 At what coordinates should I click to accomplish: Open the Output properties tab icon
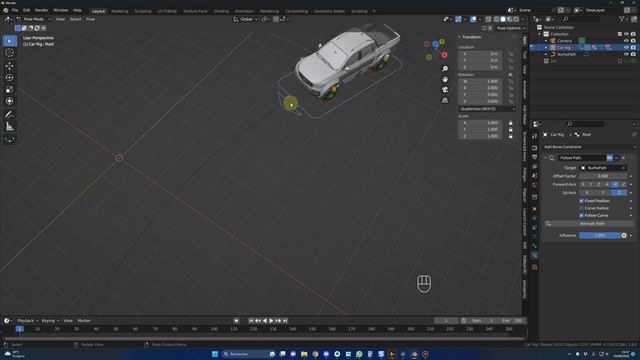535,157
